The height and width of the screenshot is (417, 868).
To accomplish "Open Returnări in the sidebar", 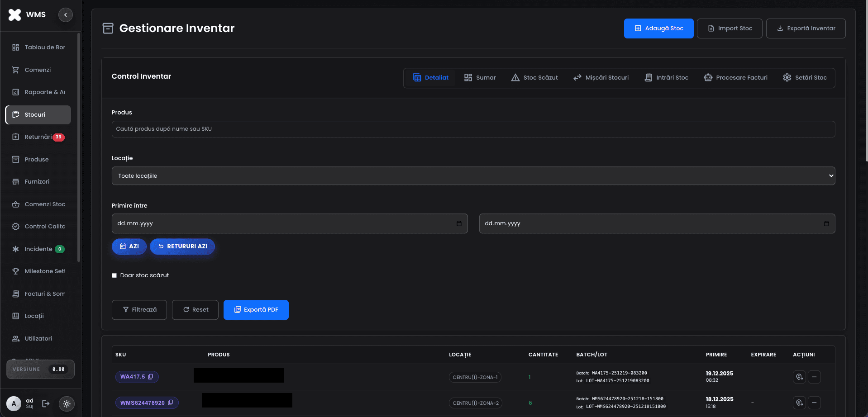I will click(38, 137).
